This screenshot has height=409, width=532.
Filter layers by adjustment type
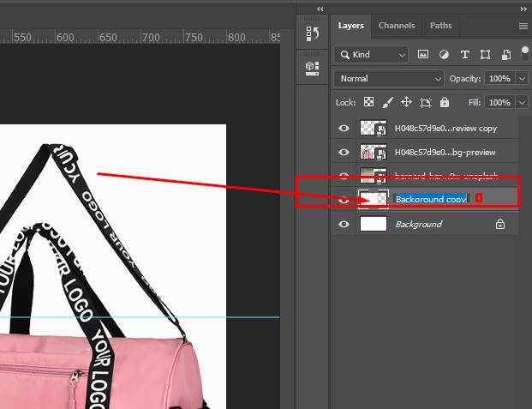(444, 54)
